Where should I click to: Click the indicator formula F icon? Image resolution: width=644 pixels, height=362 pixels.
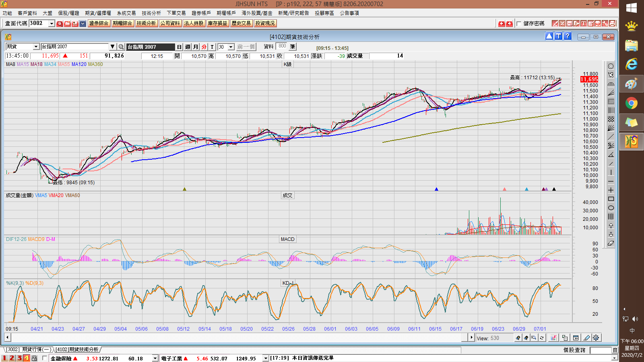(x=553, y=338)
